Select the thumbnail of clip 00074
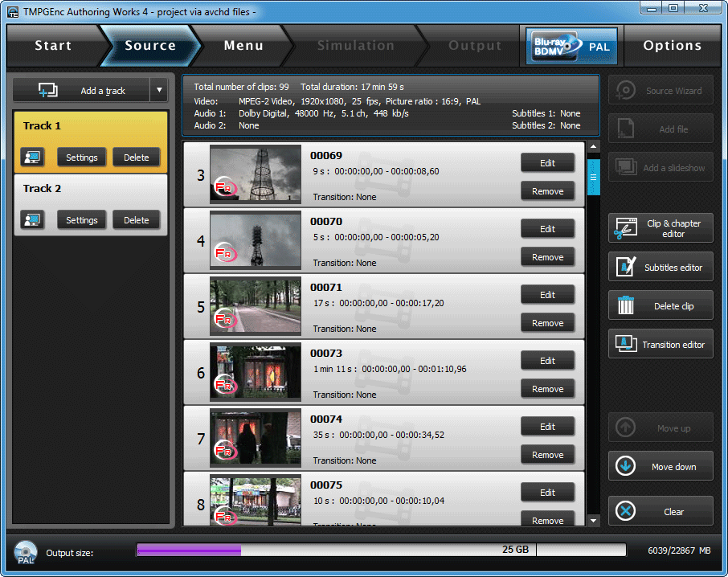The image size is (728, 577). tap(256, 438)
